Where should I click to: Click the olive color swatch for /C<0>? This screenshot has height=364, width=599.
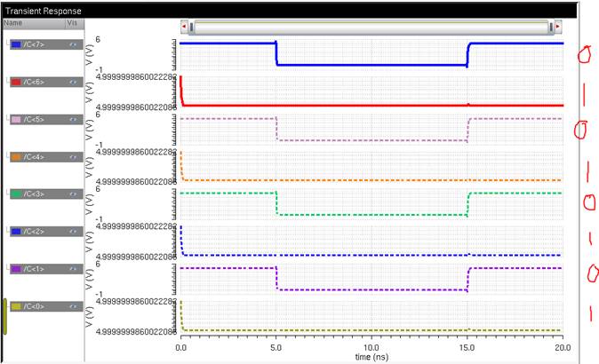tap(15, 305)
